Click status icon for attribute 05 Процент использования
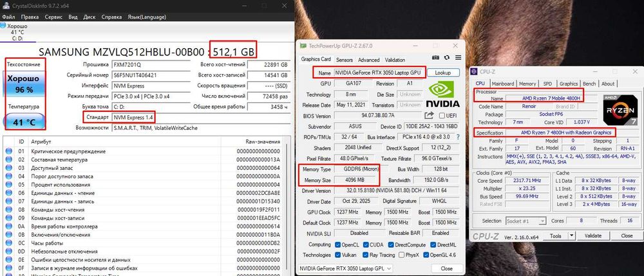Screen dimensions: 644x276 8,185
